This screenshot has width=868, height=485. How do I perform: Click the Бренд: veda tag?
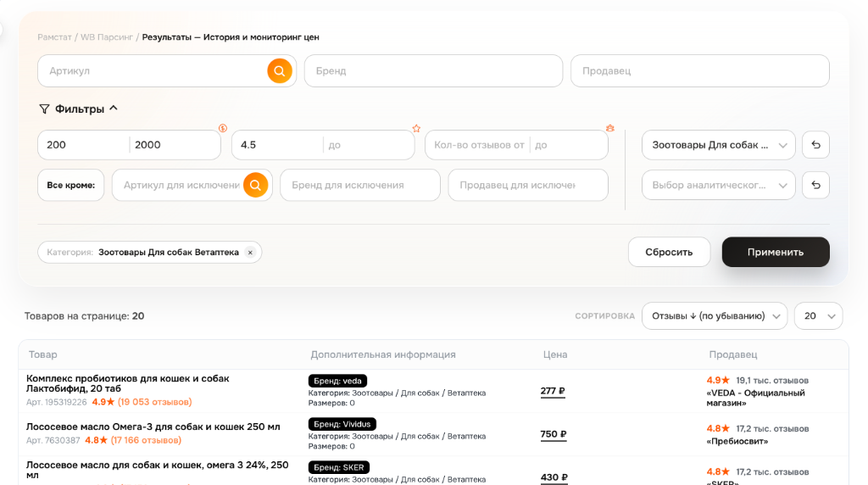point(337,381)
